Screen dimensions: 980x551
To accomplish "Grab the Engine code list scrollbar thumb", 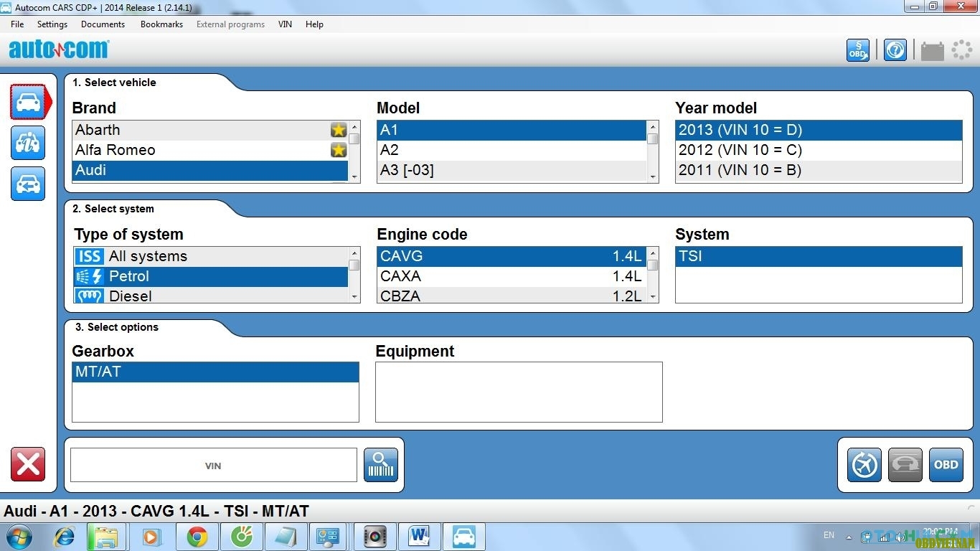I will pos(652,265).
